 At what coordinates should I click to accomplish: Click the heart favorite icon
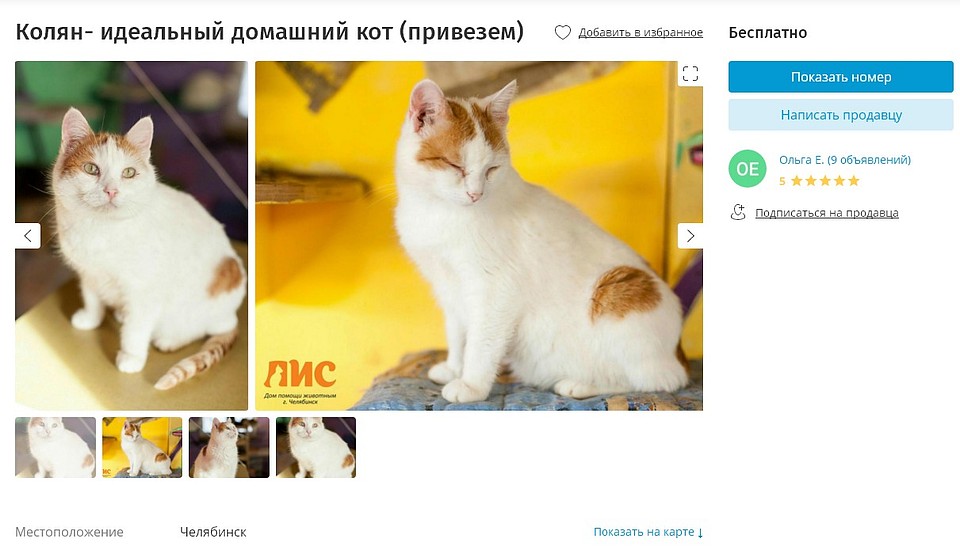click(563, 32)
